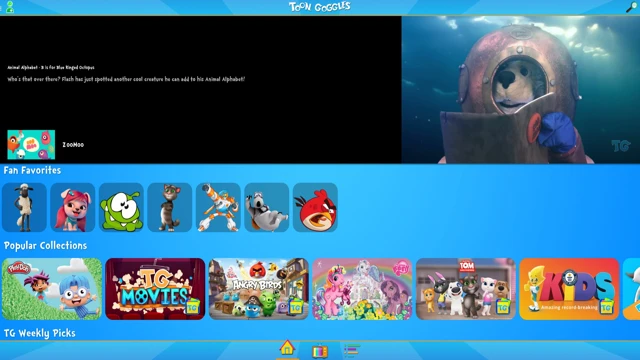The width and height of the screenshot is (640, 360).
Task: Select the Booba white creature icon
Action: [267, 207]
